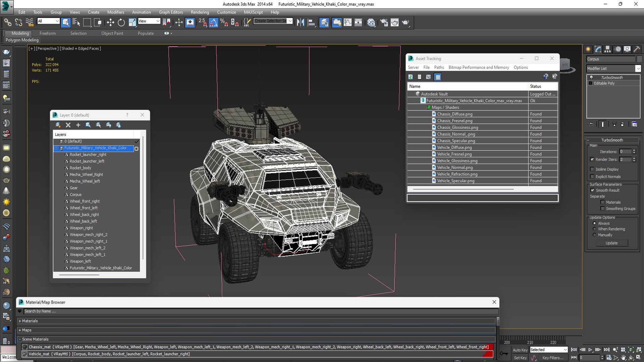
Task: Choose the Select and Rotate tool
Action: point(121,22)
